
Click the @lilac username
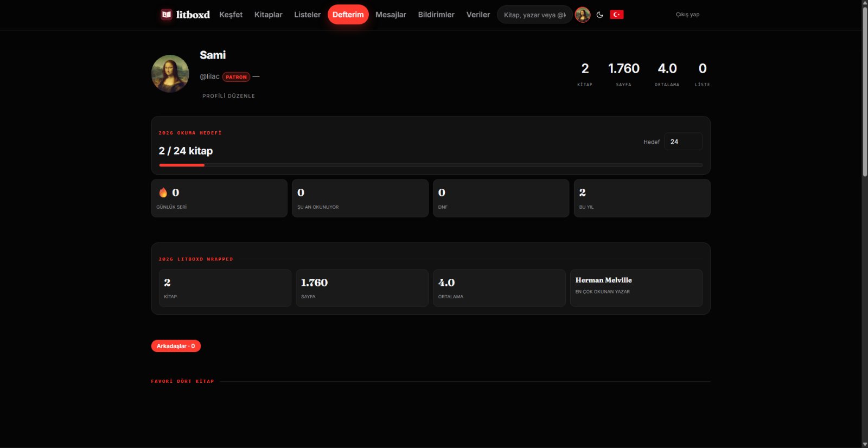pyautogui.click(x=209, y=76)
